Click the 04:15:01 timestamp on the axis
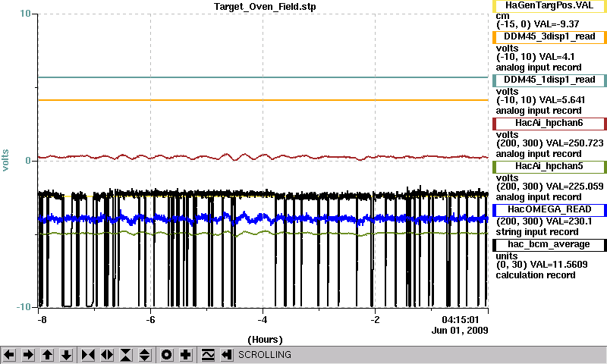 (x=461, y=320)
